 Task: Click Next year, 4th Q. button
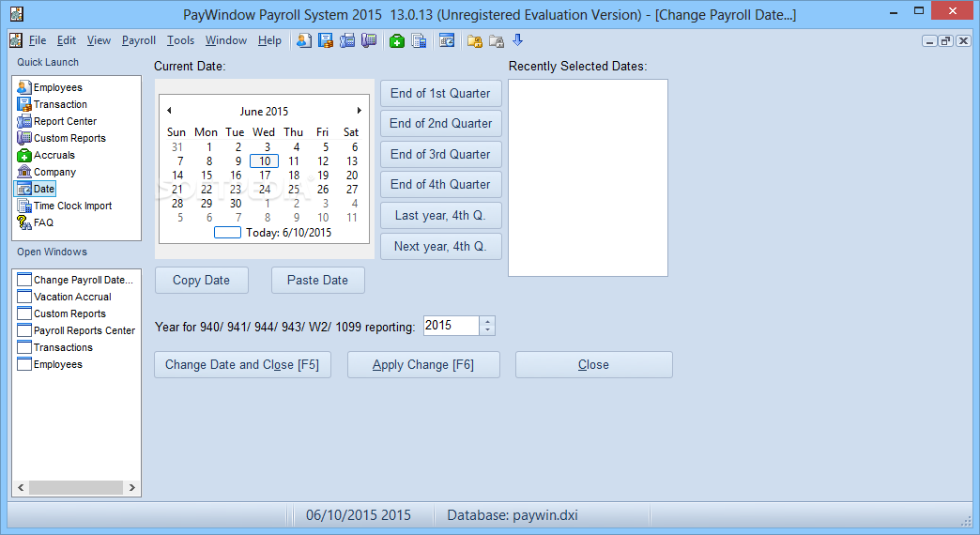point(440,246)
